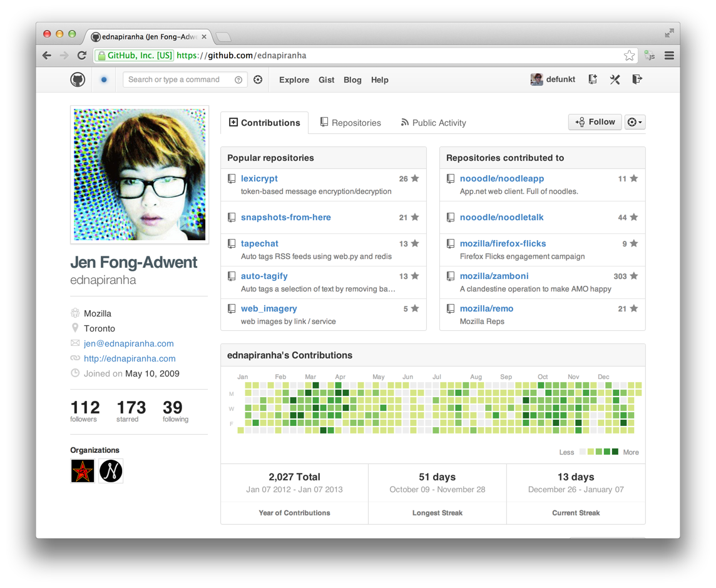Open the auto-tagify repository
Viewport: 716px width, 588px height.
pyautogui.click(x=264, y=276)
